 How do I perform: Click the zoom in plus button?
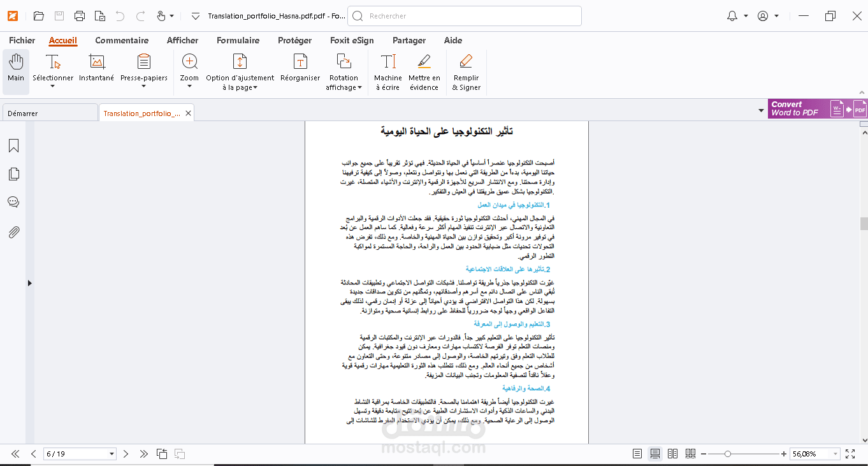pos(784,454)
